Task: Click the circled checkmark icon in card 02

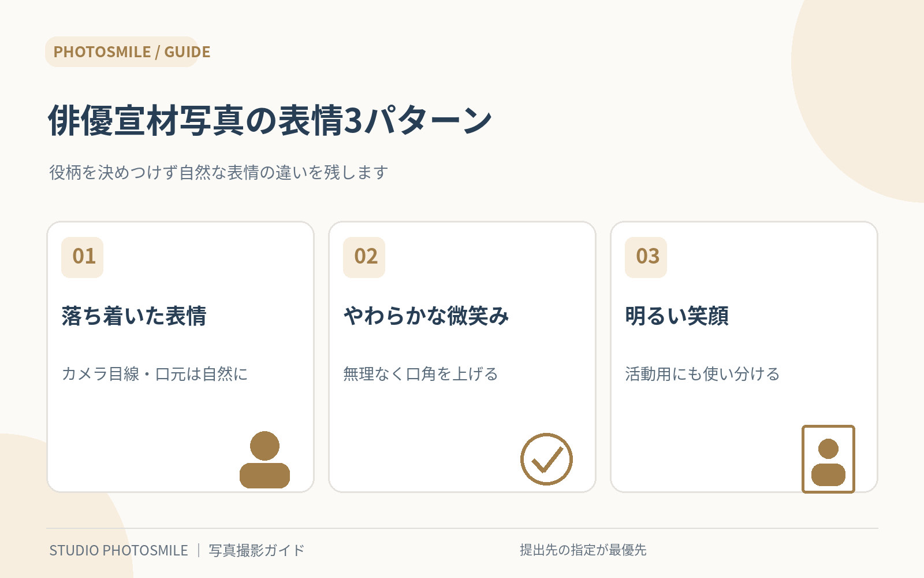Action: (x=546, y=460)
